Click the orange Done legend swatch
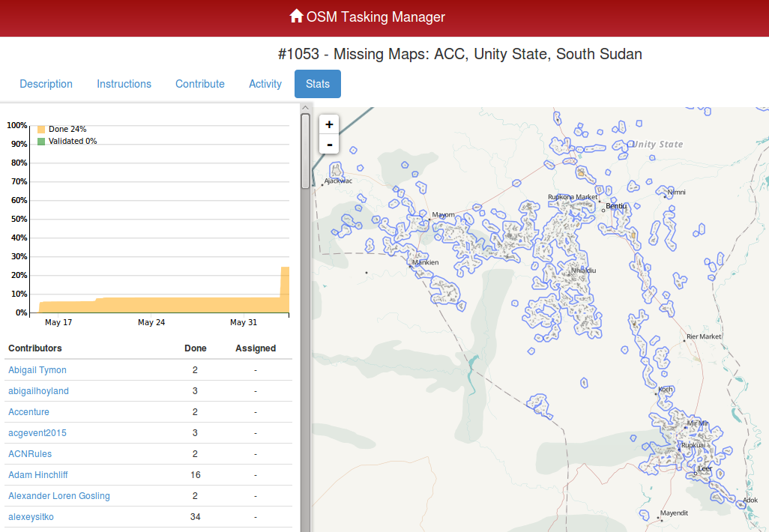This screenshot has height=532, width=769. coord(41,130)
